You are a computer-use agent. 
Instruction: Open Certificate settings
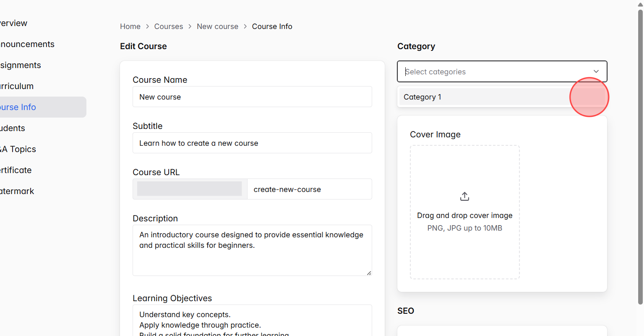click(16, 170)
